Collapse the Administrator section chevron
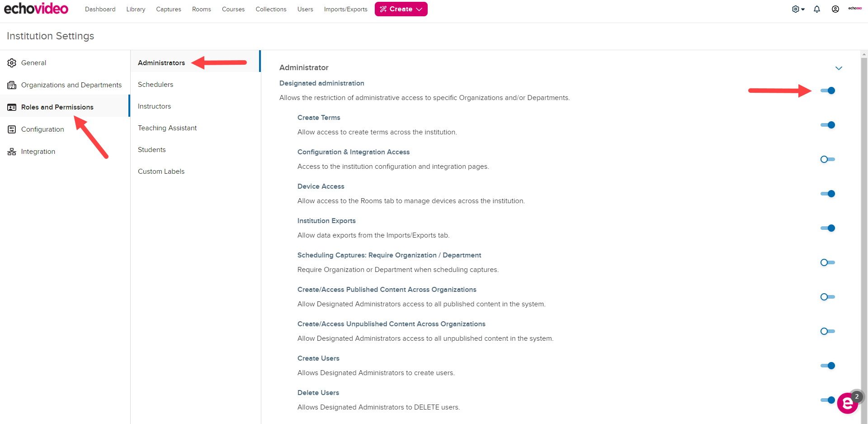The image size is (868, 424). click(839, 68)
